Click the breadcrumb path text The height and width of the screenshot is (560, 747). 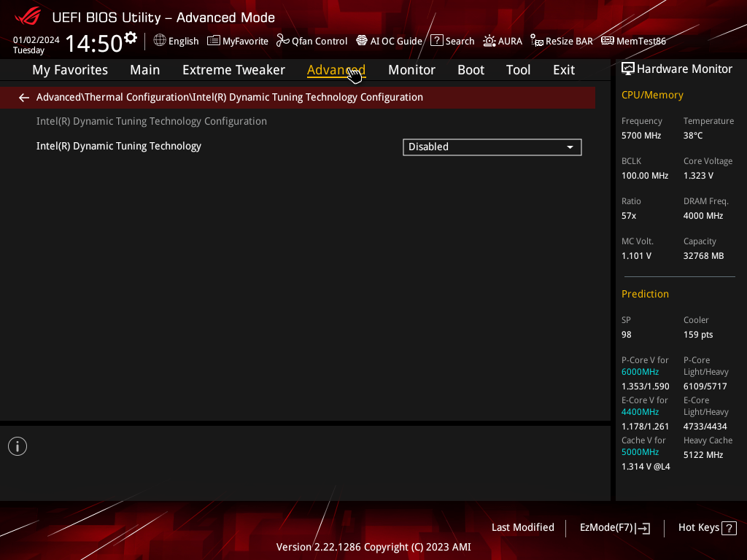[x=230, y=97]
